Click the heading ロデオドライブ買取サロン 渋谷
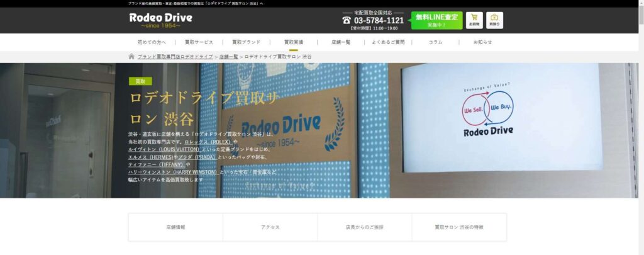The height and width of the screenshot is (255, 644). tap(204, 108)
